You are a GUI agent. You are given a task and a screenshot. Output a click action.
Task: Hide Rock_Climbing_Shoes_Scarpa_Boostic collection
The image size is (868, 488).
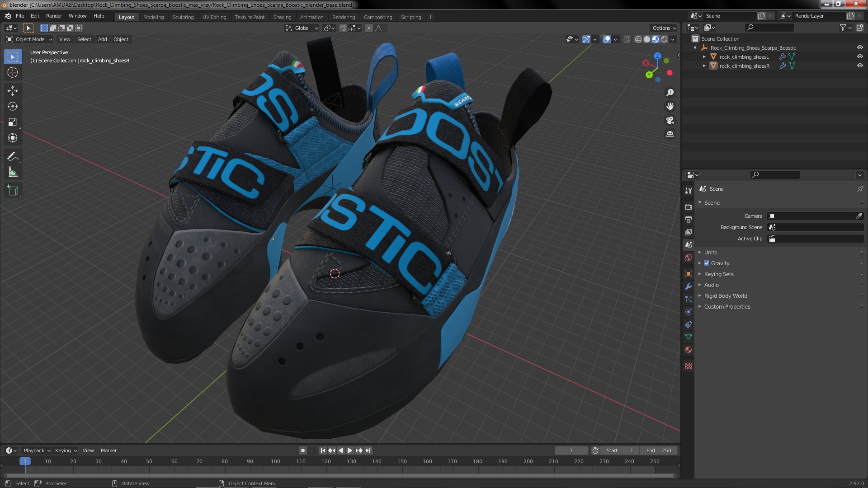click(x=860, y=47)
